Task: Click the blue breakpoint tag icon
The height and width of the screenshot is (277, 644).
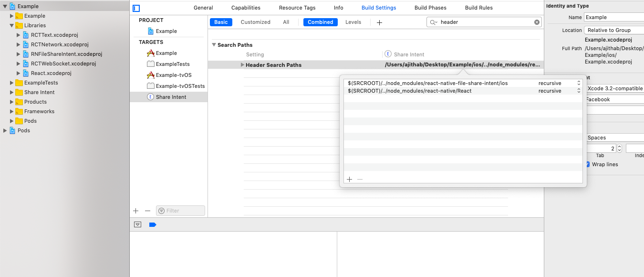Action: 153,224
